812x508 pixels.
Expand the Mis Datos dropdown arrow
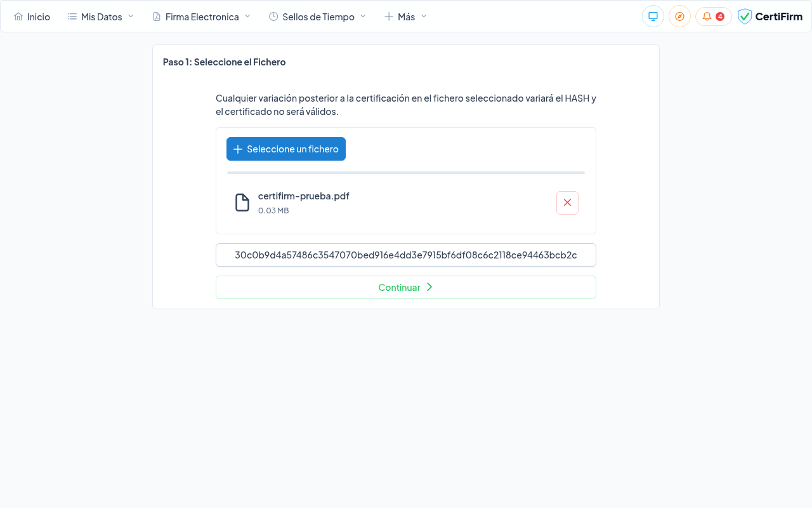[x=131, y=16]
